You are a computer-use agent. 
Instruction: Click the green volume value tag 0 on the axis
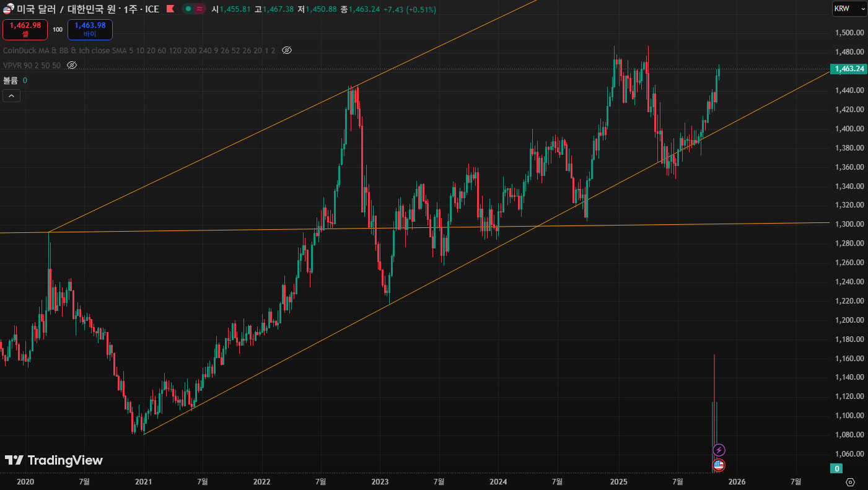[x=837, y=468]
